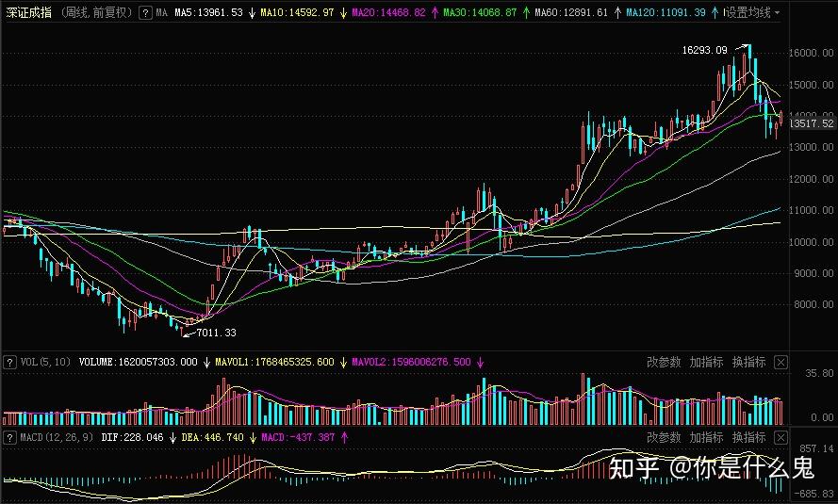The width and height of the screenshot is (838, 504).
Task: Click the 7011.33 low price marker
Action: (x=216, y=333)
